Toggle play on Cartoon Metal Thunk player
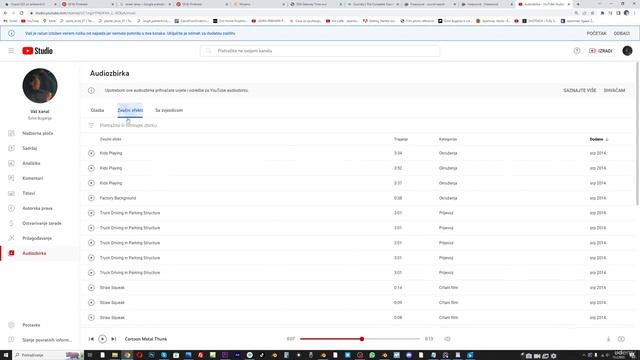The width and height of the screenshot is (640, 360). [x=102, y=339]
